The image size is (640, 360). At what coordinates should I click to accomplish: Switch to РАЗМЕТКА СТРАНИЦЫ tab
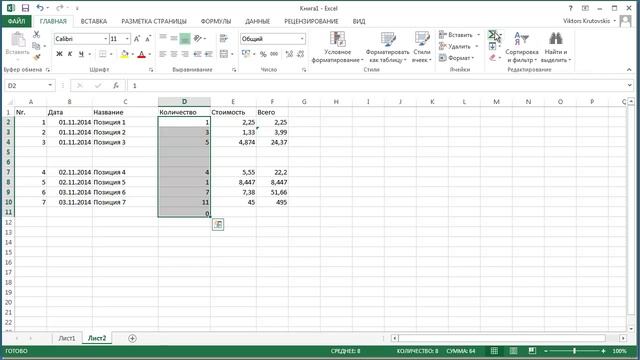[x=154, y=21]
